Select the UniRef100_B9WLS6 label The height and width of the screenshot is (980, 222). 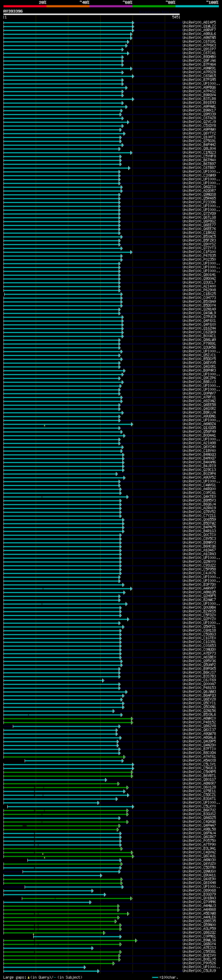click(199, 940)
